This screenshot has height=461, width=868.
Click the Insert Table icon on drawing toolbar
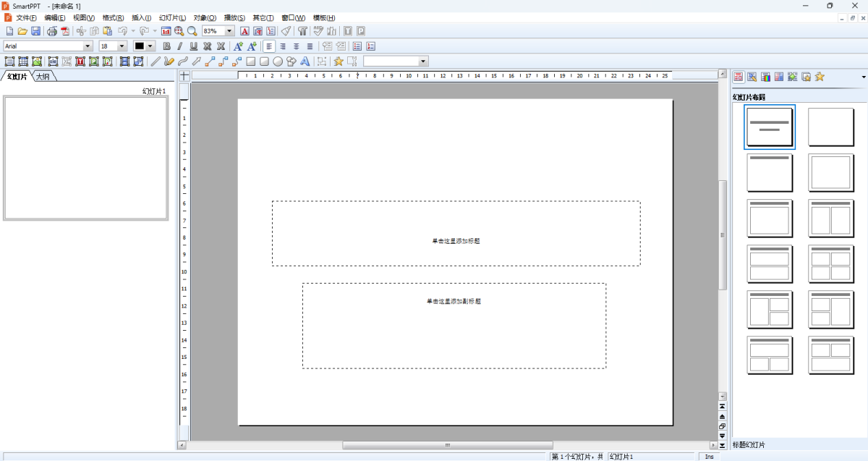click(23, 62)
